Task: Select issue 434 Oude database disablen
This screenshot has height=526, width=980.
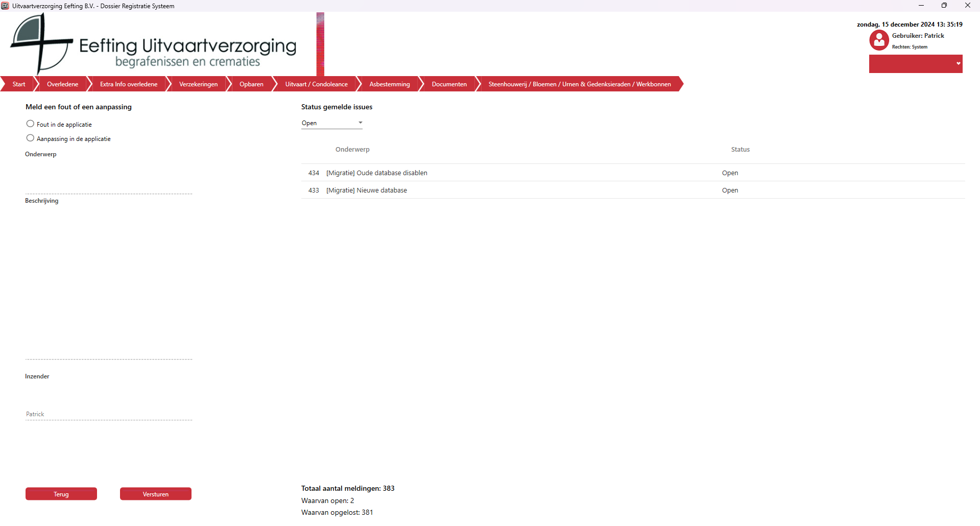Action: 377,173
